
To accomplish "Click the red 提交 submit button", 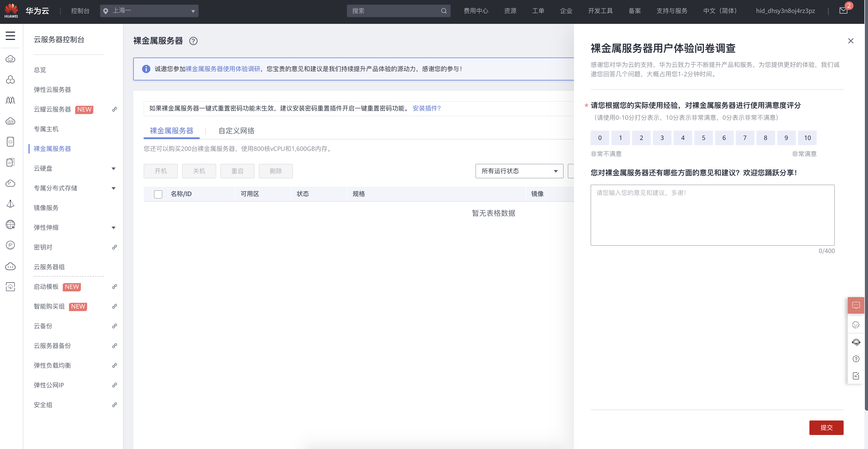I will click(x=826, y=427).
